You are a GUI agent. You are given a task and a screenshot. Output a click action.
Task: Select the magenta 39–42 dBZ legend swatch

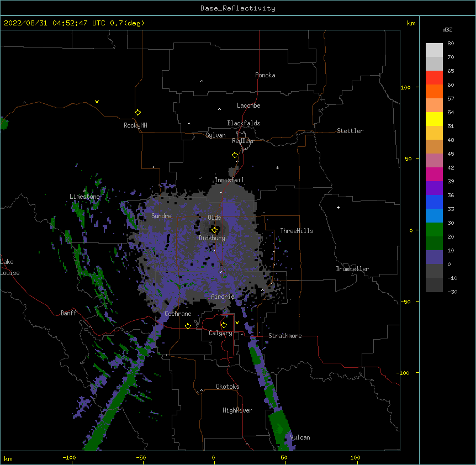click(434, 174)
